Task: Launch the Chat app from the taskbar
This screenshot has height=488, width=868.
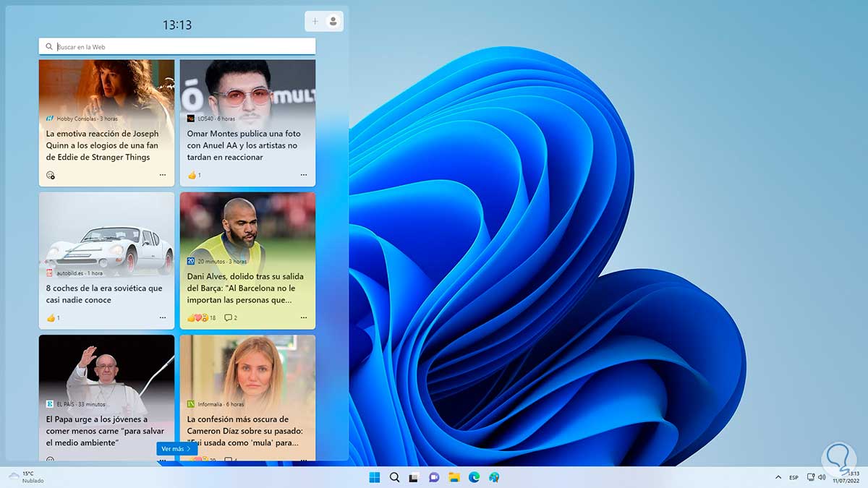Action: tap(434, 477)
